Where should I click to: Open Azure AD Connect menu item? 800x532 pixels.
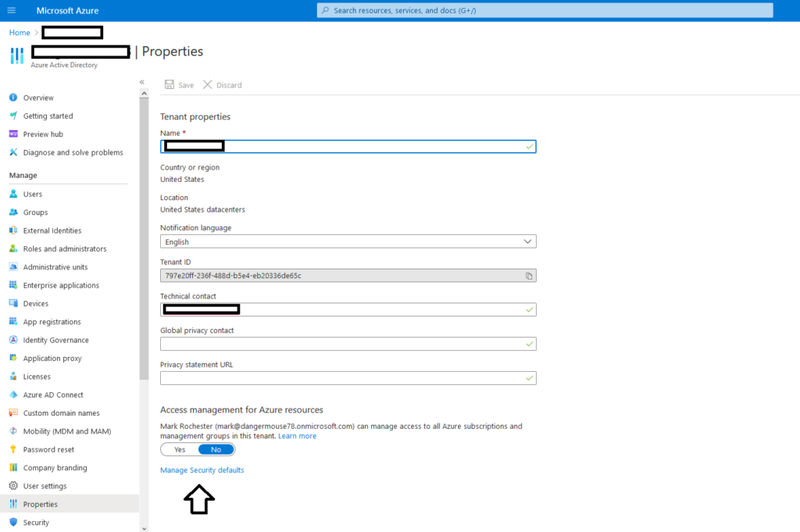(x=53, y=395)
